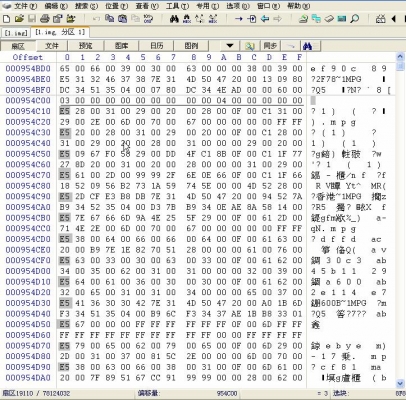This screenshot has width=406, height=400.
Task: Toggle the 预览 preview mode
Action: pyautogui.click(x=86, y=46)
